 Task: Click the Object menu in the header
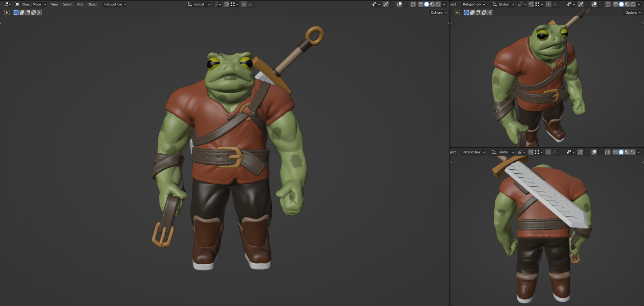coord(93,4)
